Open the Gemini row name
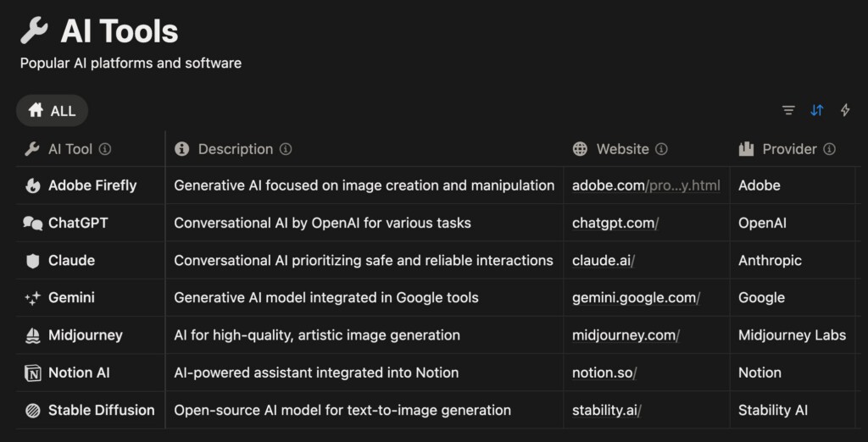The width and height of the screenshot is (868, 442). 71,297
